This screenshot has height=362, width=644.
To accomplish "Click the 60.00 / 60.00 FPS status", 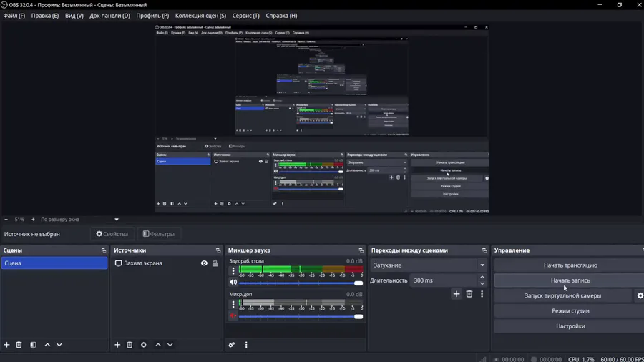I will tap(621, 359).
